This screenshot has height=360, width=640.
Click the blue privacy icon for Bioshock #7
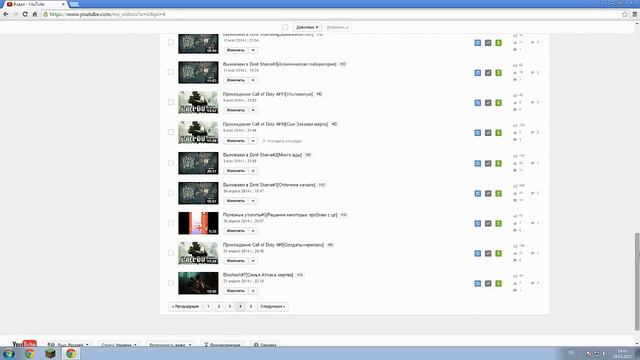[478, 283]
